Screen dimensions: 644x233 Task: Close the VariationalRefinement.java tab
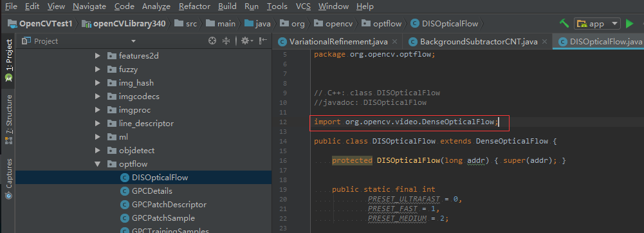click(395, 41)
